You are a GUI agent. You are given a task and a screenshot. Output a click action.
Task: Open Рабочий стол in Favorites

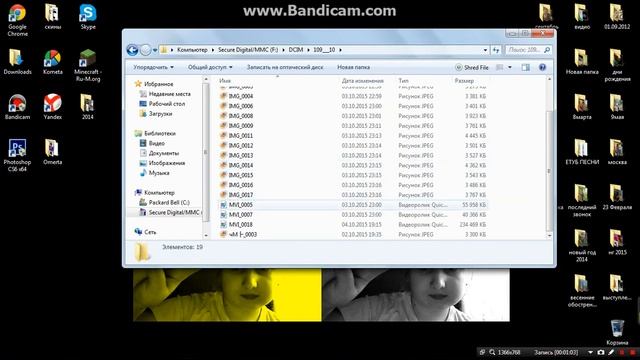[162, 104]
